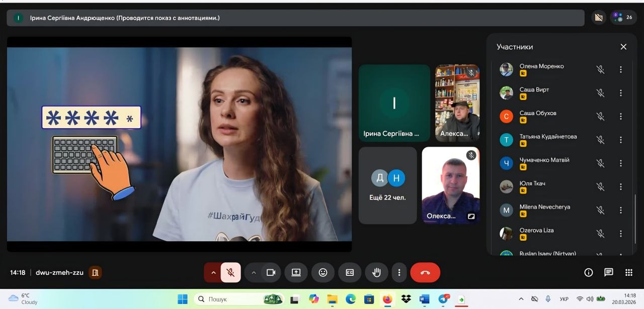
Task: Expand video settings arrow beside camera
Action: pyautogui.click(x=254, y=272)
